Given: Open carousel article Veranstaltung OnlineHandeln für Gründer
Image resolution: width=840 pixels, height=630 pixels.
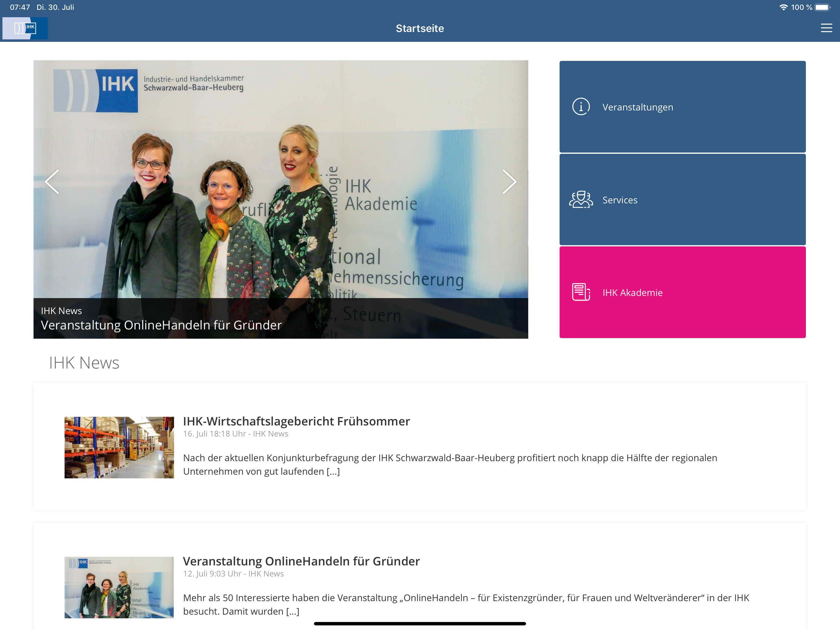Looking at the screenshot, I should tap(161, 325).
